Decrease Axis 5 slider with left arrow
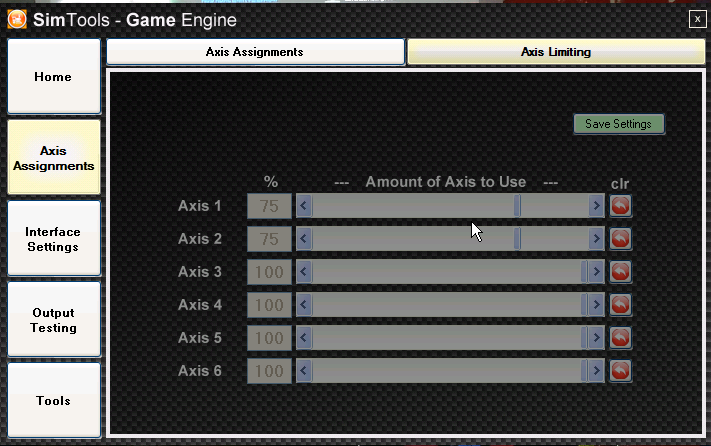The height and width of the screenshot is (446, 711). [x=304, y=338]
